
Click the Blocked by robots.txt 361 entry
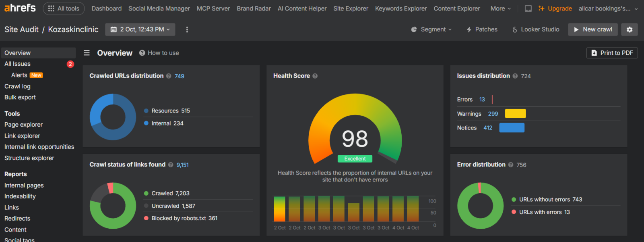[181, 218]
